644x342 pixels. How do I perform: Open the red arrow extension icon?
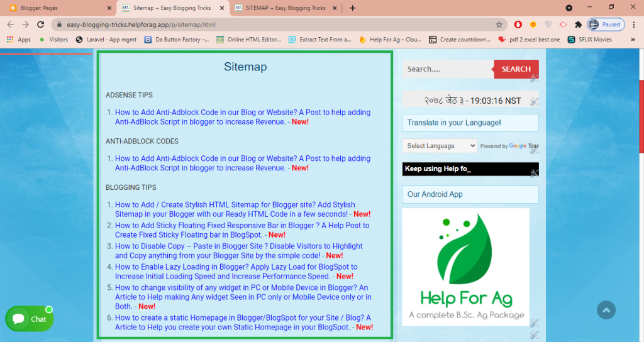pos(563,25)
